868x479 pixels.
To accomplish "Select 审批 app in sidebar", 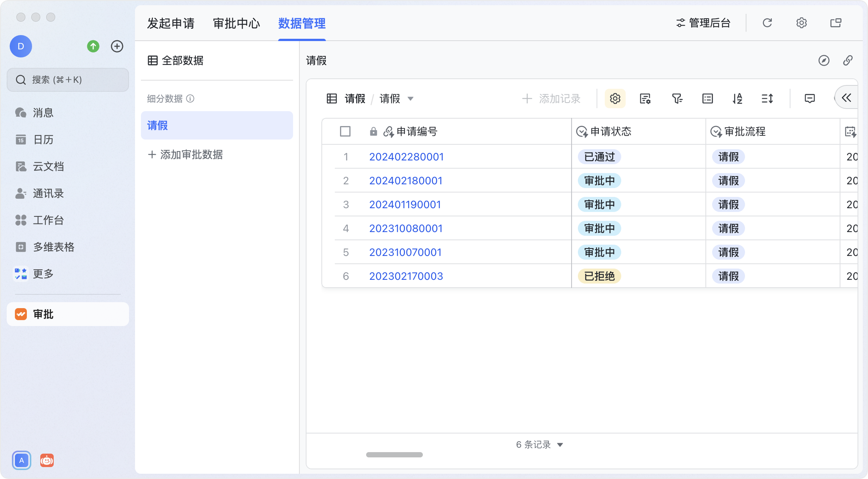I will point(68,314).
